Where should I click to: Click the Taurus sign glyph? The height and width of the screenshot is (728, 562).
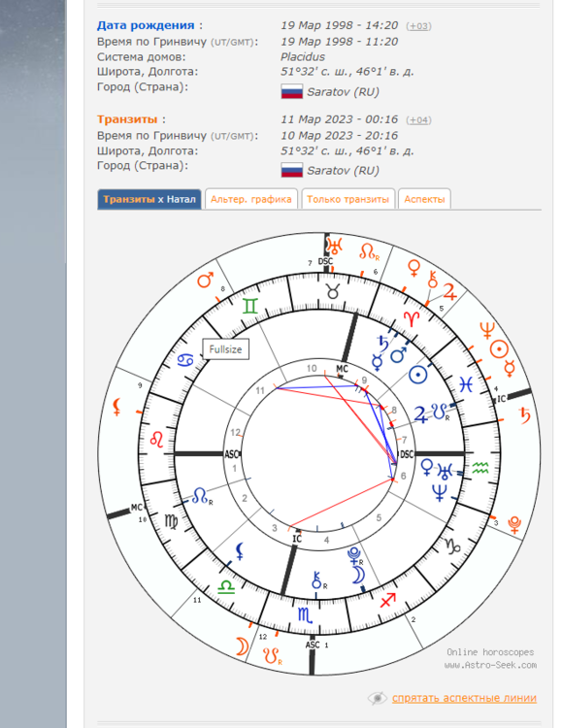pos(333,291)
